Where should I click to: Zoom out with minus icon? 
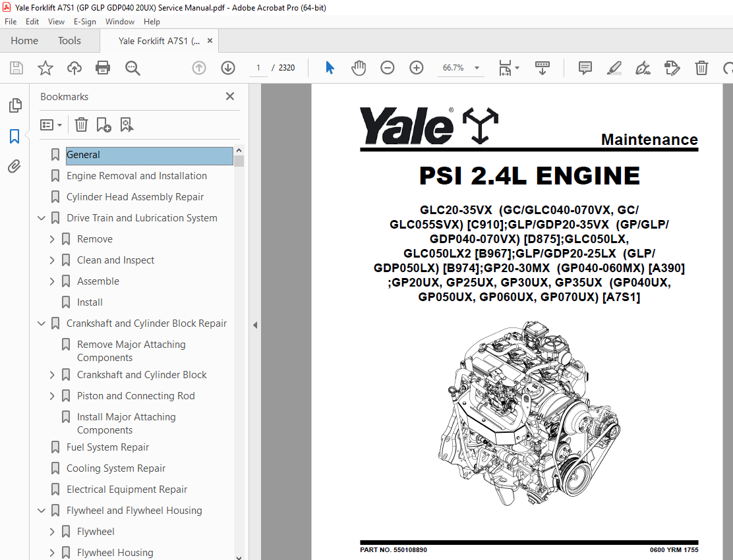coord(388,69)
